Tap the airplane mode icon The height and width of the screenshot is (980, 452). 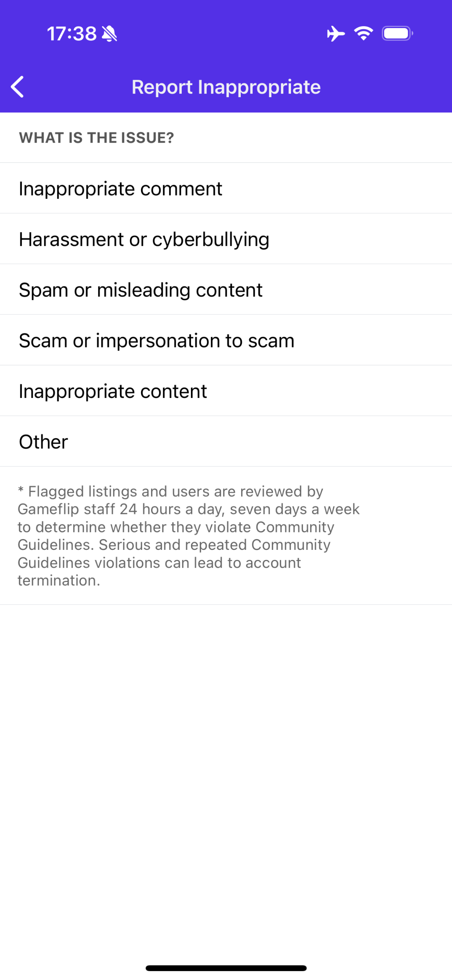(336, 34)
